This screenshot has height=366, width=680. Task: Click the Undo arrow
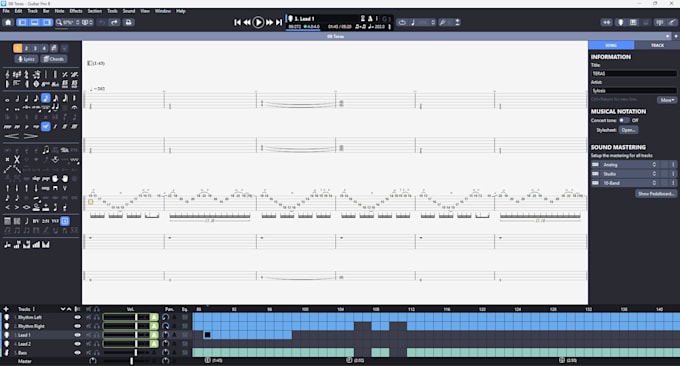point(101,22)
